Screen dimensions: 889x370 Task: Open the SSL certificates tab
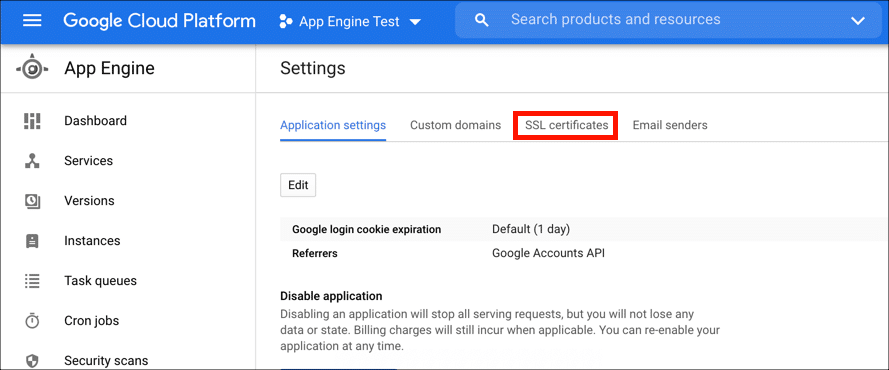[566, 125]
